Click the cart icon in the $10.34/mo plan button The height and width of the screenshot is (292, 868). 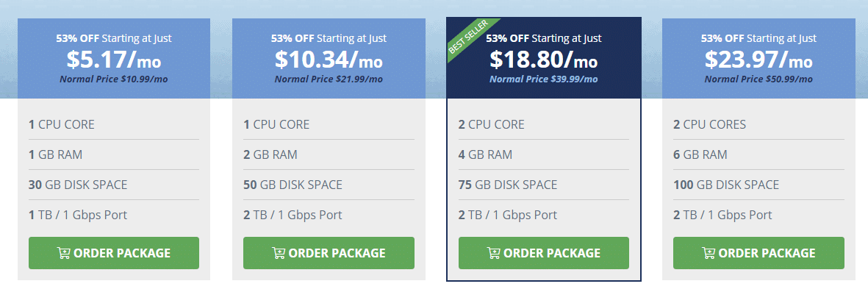click(279, 253)
